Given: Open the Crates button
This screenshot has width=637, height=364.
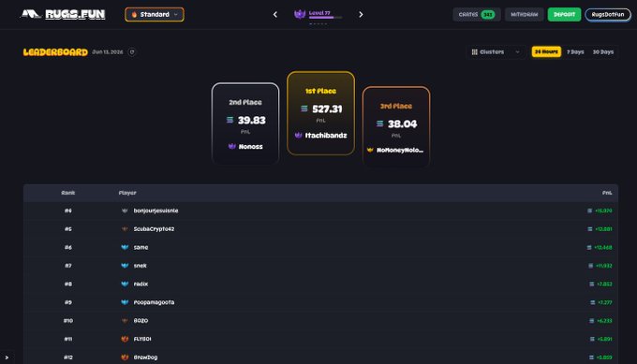Looking at the screenshot, I should click(477, 15).
